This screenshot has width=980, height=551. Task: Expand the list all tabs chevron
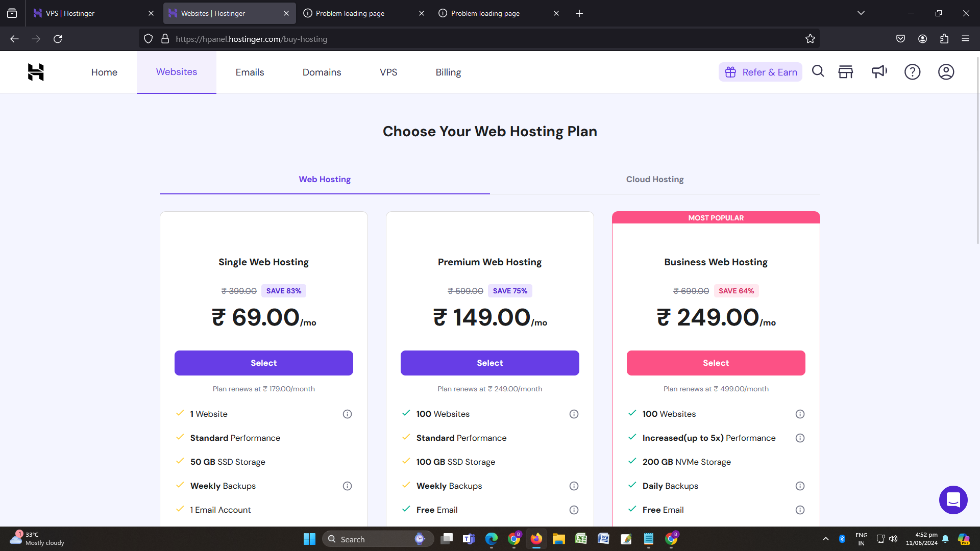[861, 13]
